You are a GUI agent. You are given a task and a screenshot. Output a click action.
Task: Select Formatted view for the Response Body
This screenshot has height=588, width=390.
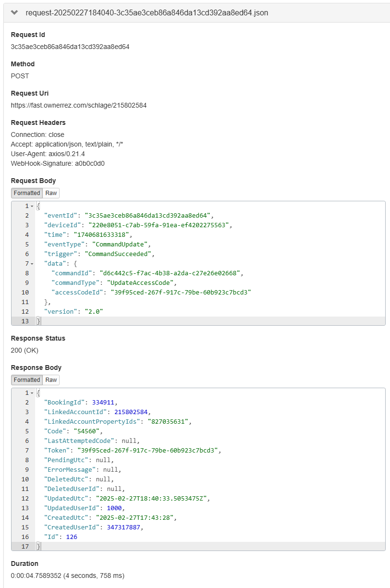[27, 380]
